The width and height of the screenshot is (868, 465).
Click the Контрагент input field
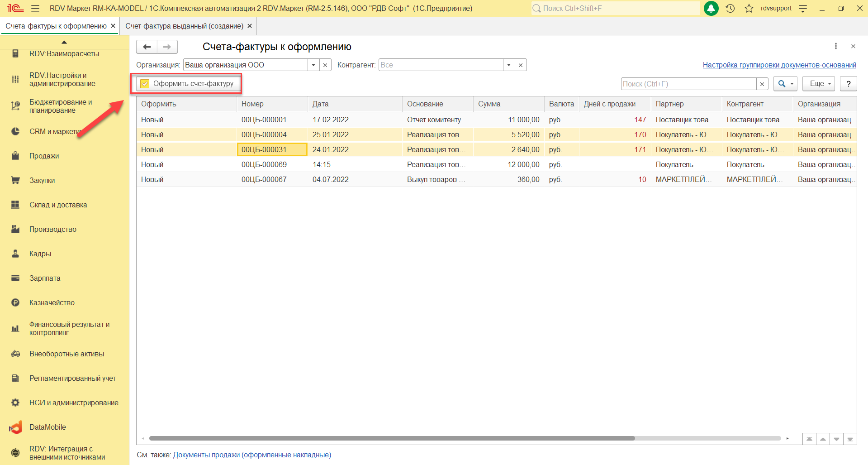(441, 65)
